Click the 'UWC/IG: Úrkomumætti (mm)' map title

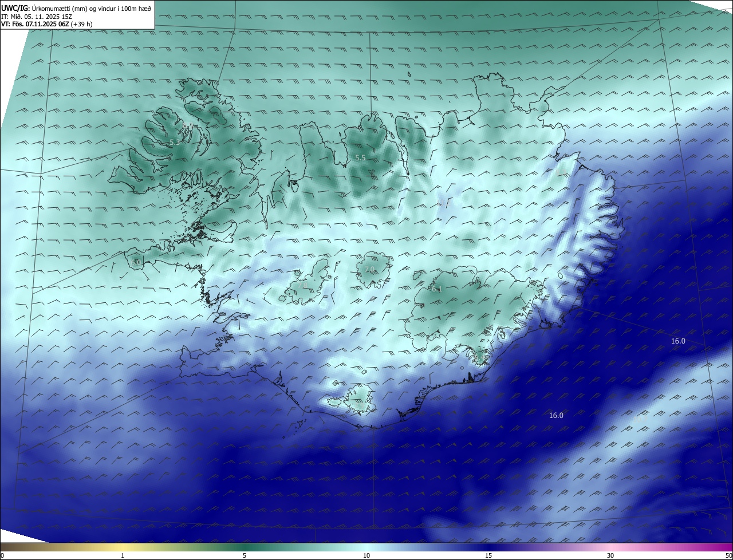76,7
